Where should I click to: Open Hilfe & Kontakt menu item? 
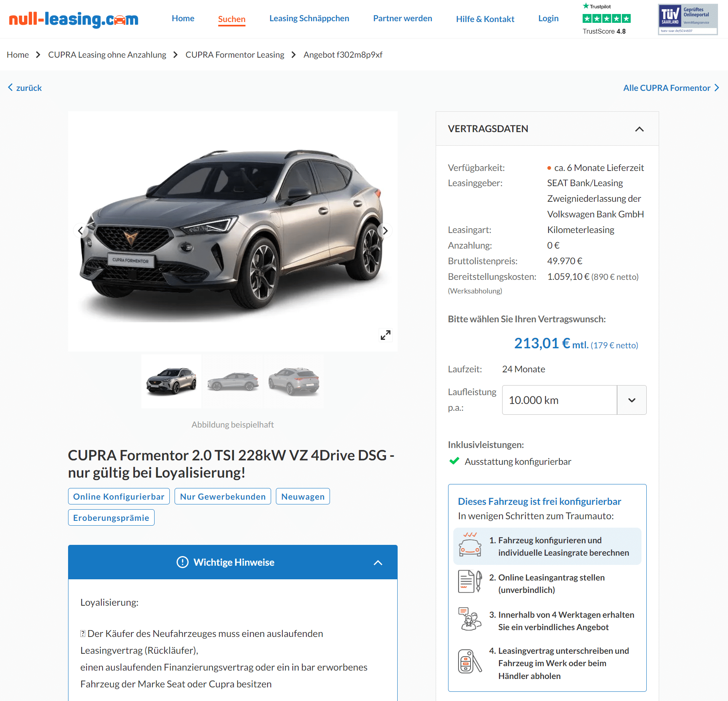[485, 19]
